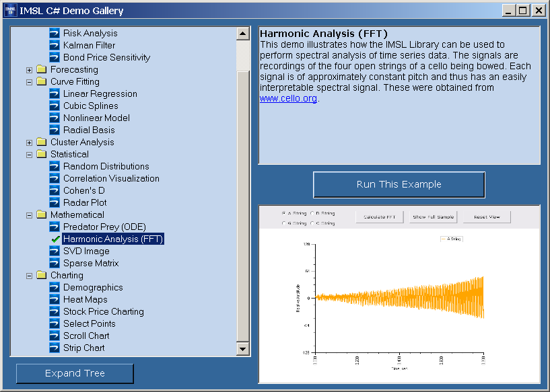This screenshot has height=392, width=550.
Task: Select Nonlinear Model in the tree
Action: 96,118
